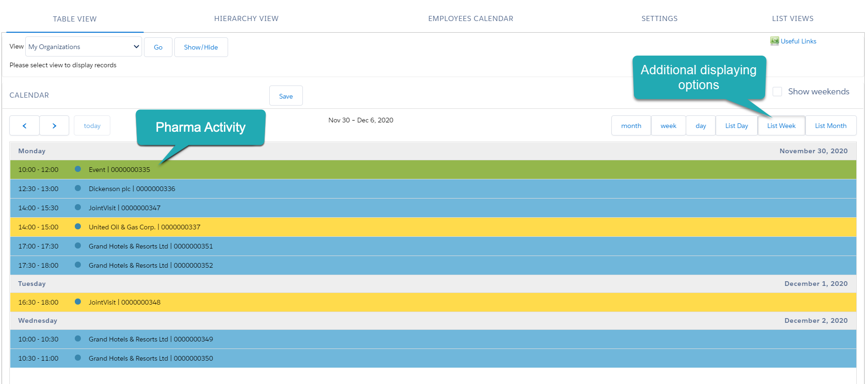Click the Show/Hide button
This screenshot has height=384, width=868.
[201, 47]
